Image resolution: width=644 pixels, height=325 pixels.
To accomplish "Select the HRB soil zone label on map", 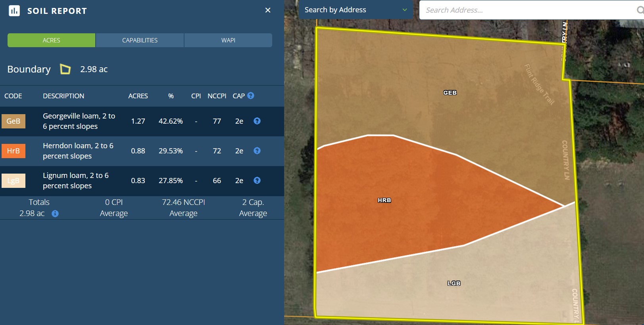I will click(x=384, y=201).
